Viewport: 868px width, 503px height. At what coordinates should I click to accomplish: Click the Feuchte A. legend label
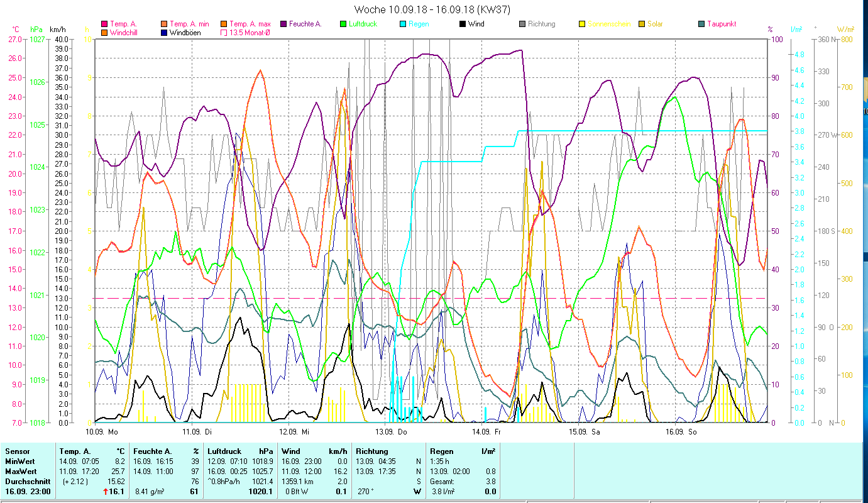pos(305,25)
